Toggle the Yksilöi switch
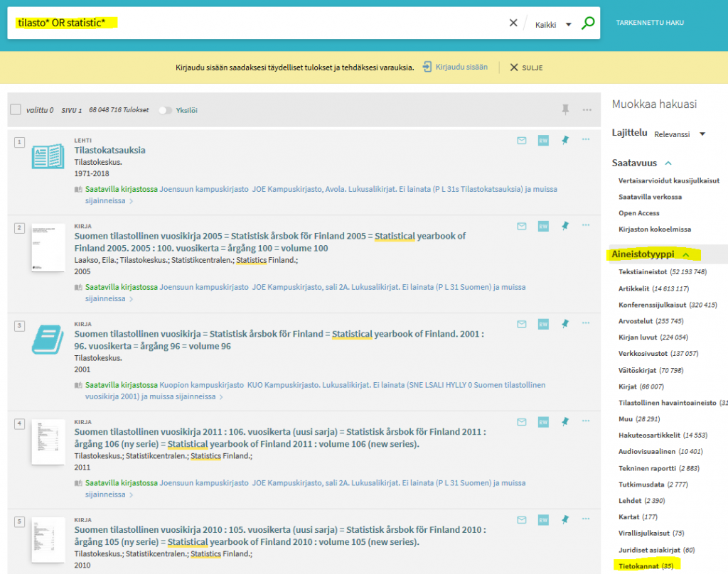Screen dimensions: 728x574 (165, 110)
